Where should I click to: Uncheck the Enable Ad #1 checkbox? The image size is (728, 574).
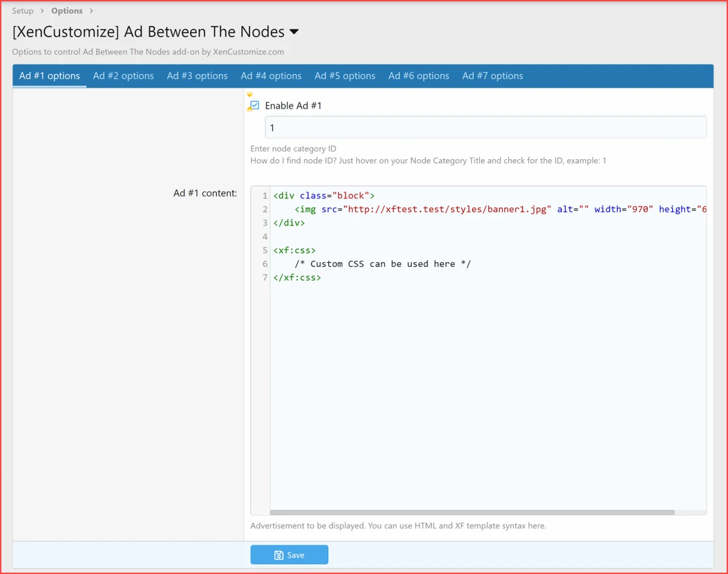253,105
